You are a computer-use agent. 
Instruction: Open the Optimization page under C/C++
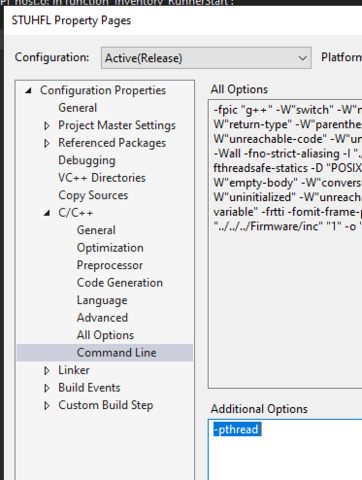[x=110, y=248]
